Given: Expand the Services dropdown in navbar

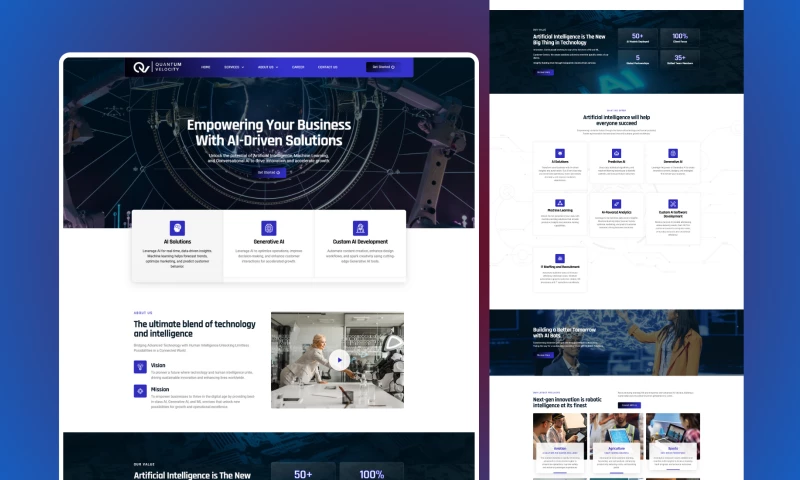Looking at the screenshot, I should point(234,67).
